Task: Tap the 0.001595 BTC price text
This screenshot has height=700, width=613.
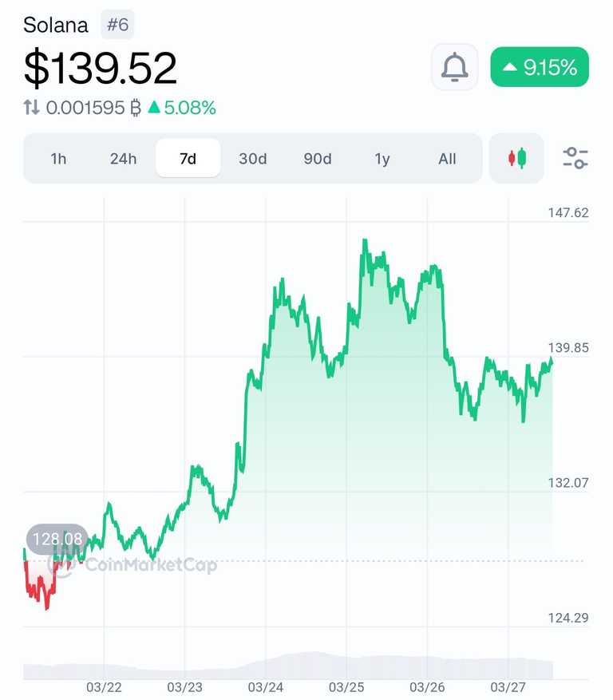Action: (x=93, y=108)
